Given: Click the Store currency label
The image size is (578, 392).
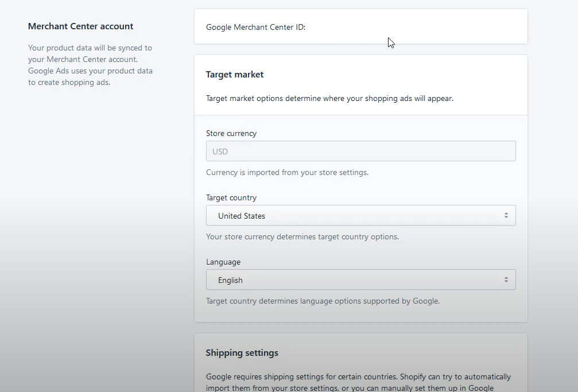Looking at the screenshot, I should coord(231,133).
